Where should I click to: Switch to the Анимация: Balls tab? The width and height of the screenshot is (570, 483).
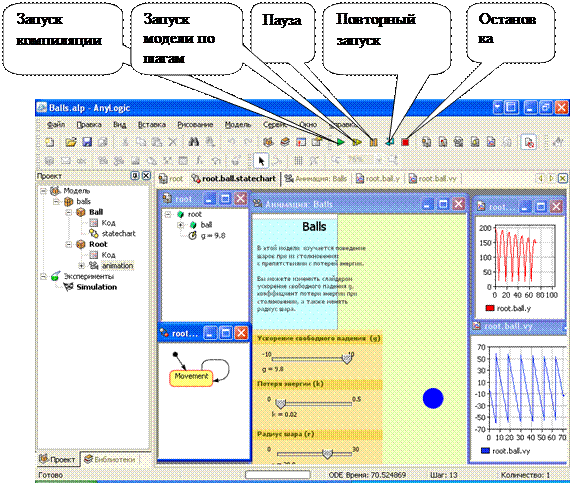(x=316, y=178)
